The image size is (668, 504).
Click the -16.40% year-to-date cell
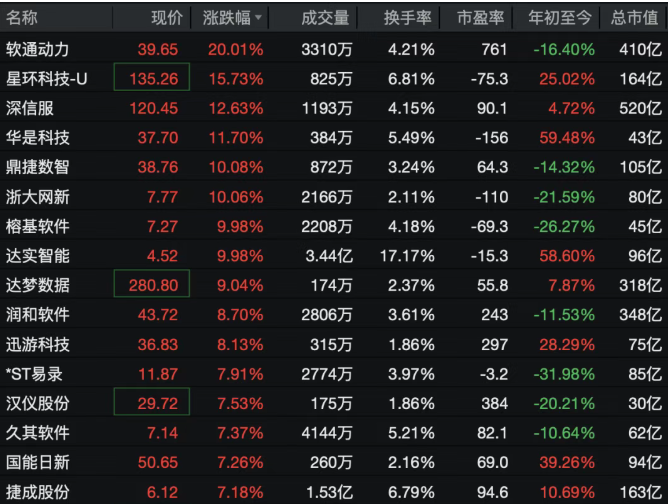(564, 50)
